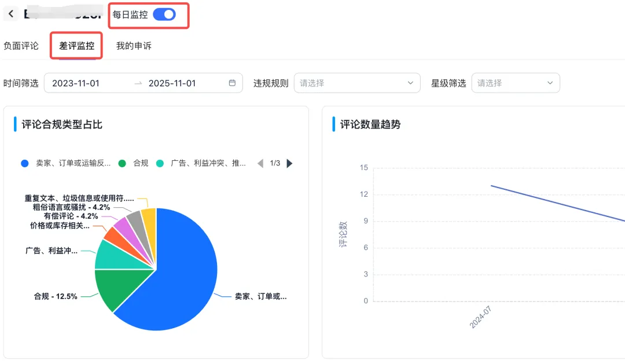Click label 粗俗语言或骚扰 - 4.2%
Image resolution: width=625 pixels, height=364 pixels.
[x=71, y=207]
